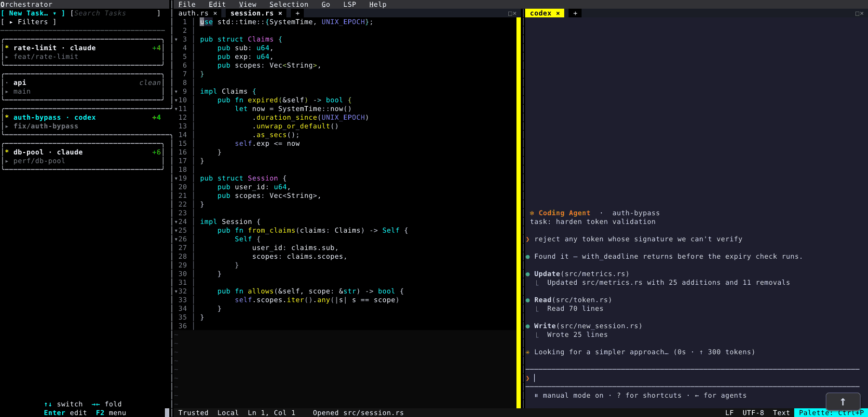Open the View menu
Viewport: 868px width, 417px height.
pos(248,4)
